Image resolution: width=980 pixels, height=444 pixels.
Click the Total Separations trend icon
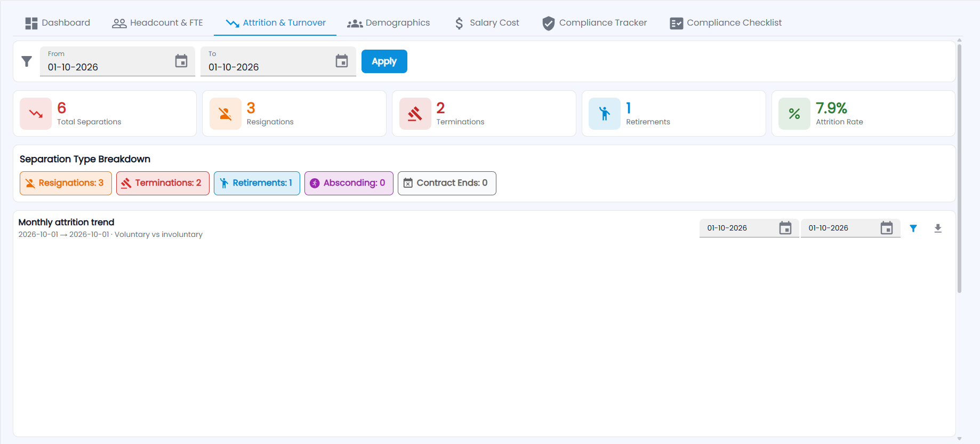tap(36, 114)
